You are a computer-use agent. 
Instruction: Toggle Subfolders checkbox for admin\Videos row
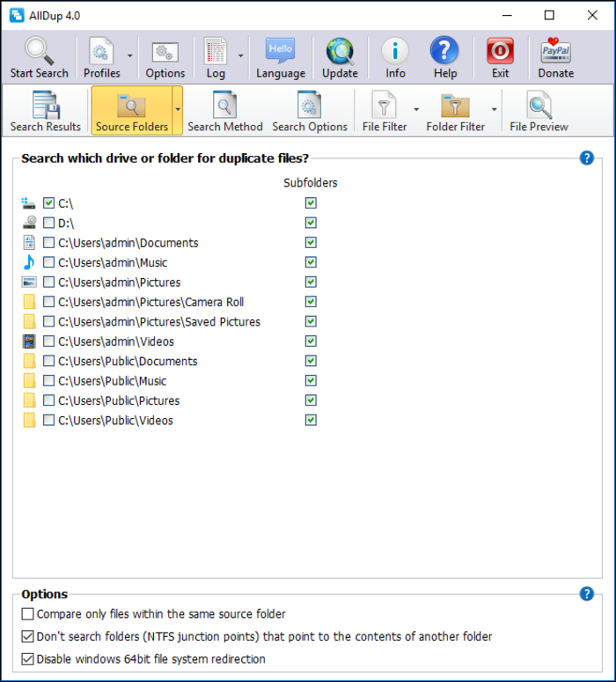(x=311, y=341)
